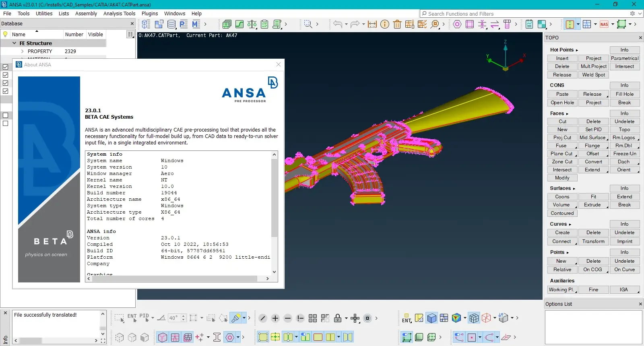Click the rainbow colored cube icon
This screenshot has height=346, width=644.
[456, 318]
